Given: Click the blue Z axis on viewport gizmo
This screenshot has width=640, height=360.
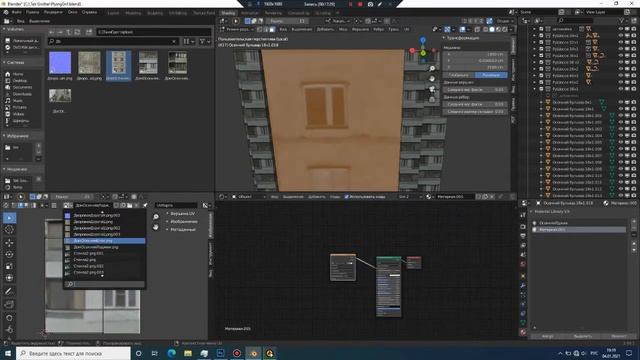Looking at the screenshot, I should 423,40.
